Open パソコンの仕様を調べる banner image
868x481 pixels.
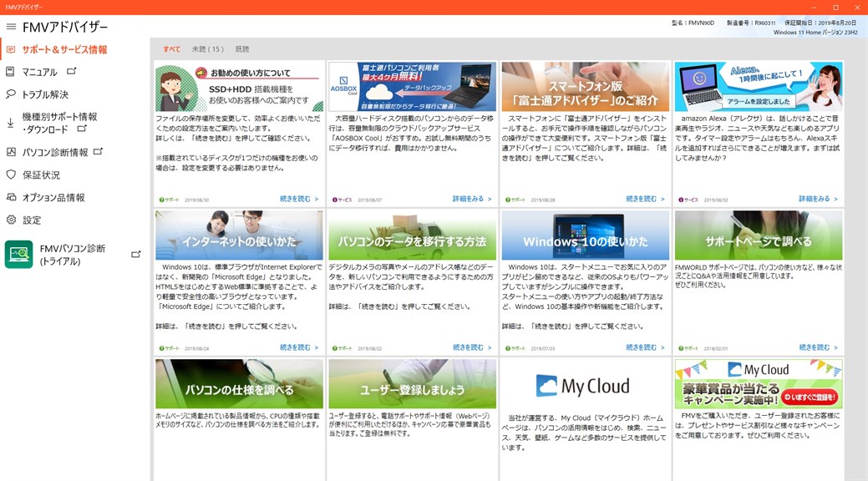pyautogui.click(x=239, y=383)
